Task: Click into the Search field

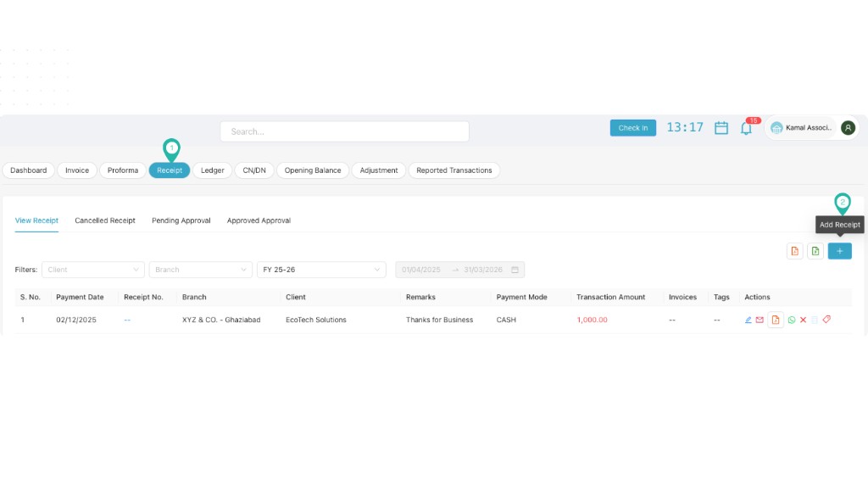Action: [344, 131]
